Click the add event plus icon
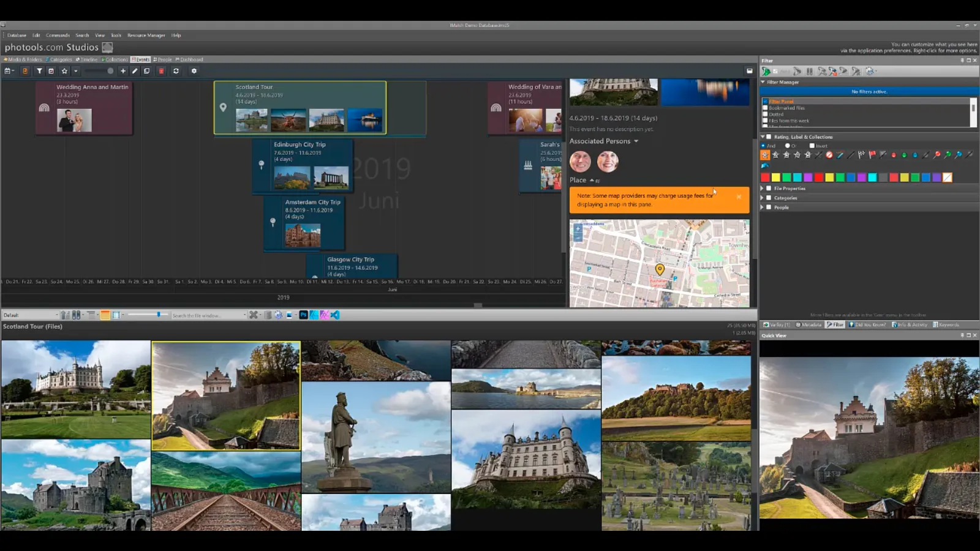Image resolution: width=980 pixels, height=551 pixels. pos(123,71)
